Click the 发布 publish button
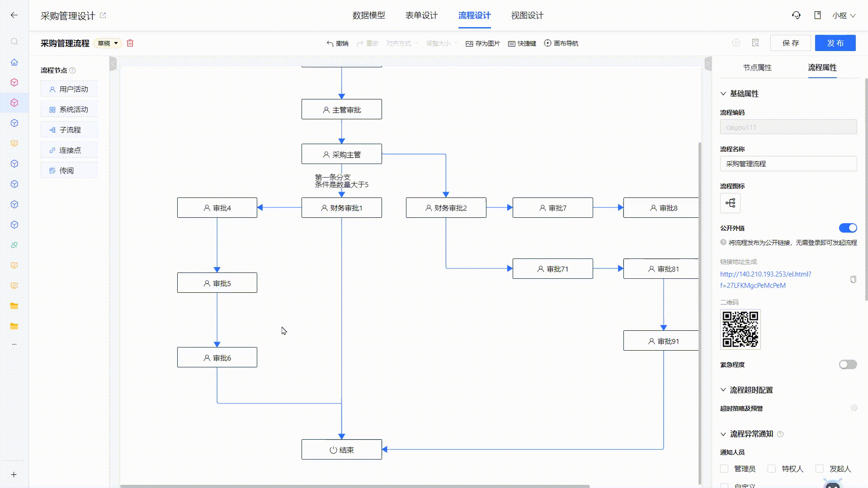The width and height of the screenshot is (868, 488). (x=835, y=43)
